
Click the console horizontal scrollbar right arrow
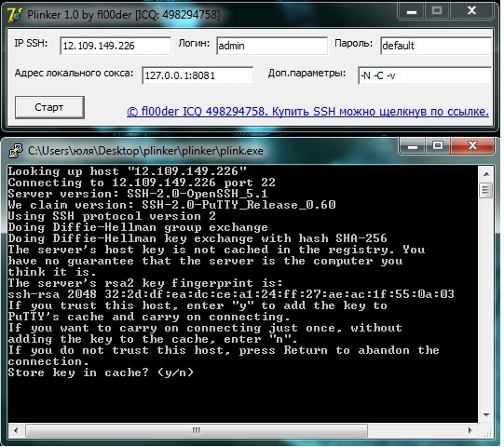[x=470, y=430]
